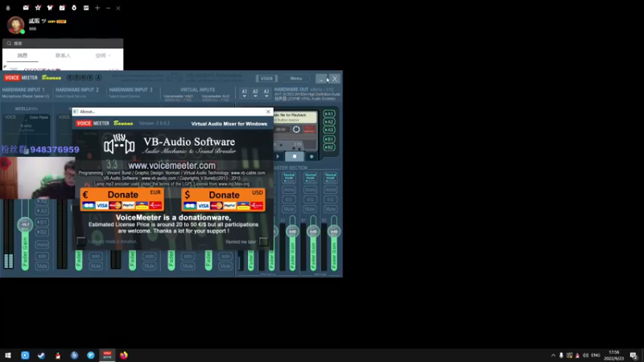This screenshot has width=644, height=362.
Task: Click the VBAN button in Voicemeeter
Action: (266, 78)
